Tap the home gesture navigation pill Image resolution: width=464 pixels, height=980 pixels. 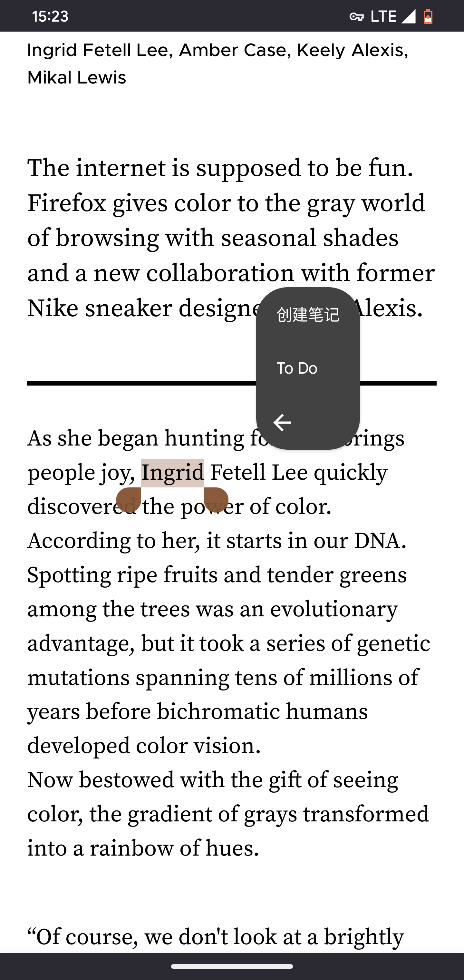pyautogui.click(x=232, y=966)
